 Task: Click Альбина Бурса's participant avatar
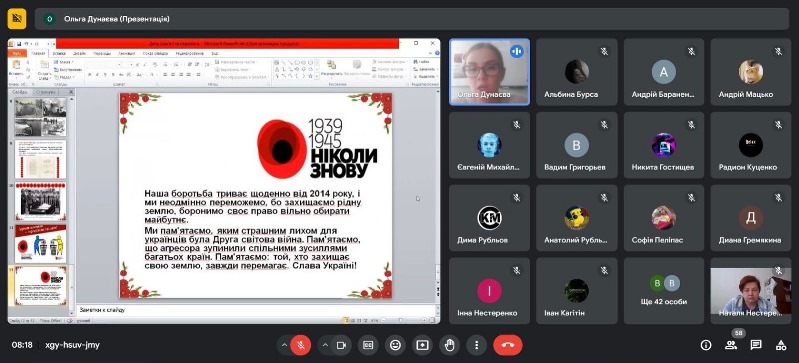tap(576, 72)
